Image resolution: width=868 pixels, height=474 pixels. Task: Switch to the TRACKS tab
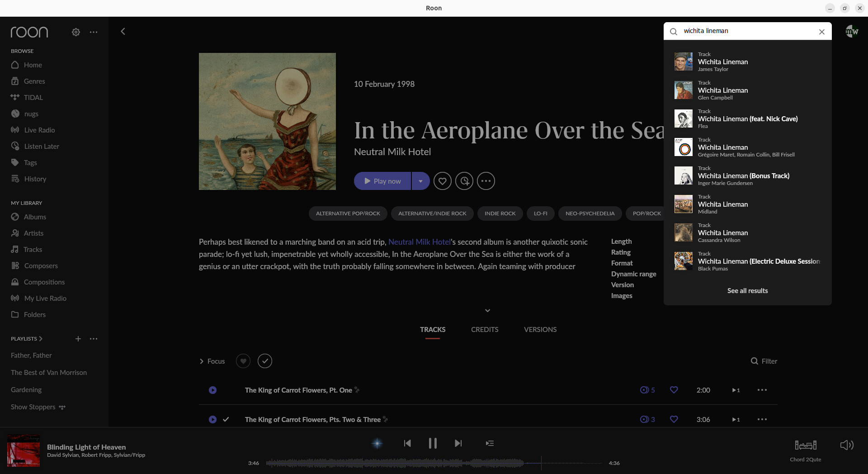[433, 329]
